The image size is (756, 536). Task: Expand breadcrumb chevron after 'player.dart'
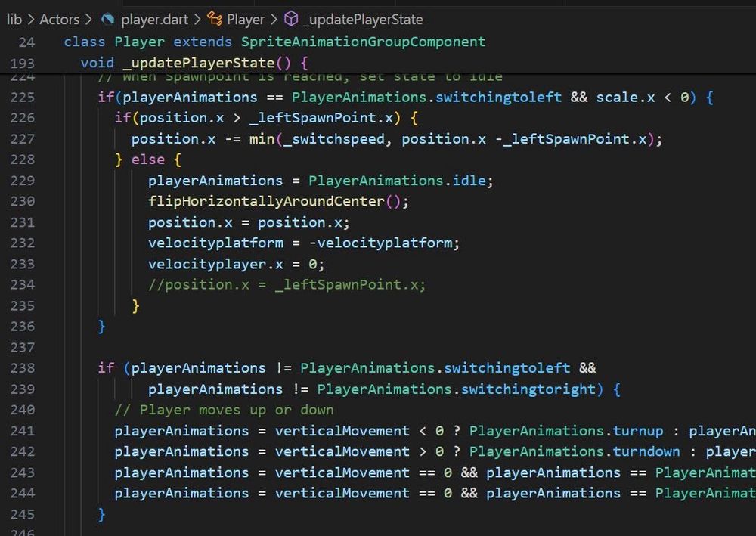(197, 20)
